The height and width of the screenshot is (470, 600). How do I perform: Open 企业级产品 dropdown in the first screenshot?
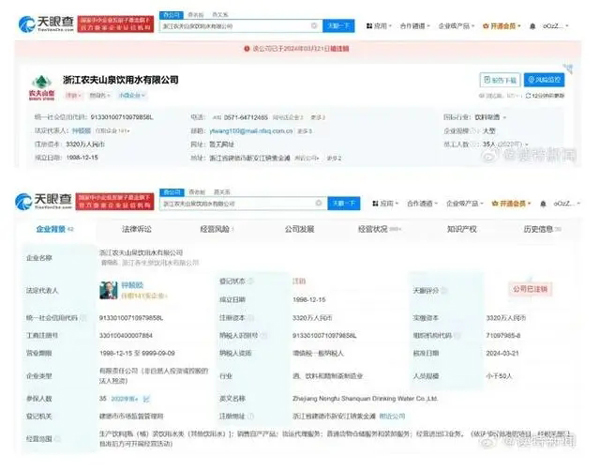point(456,26)
